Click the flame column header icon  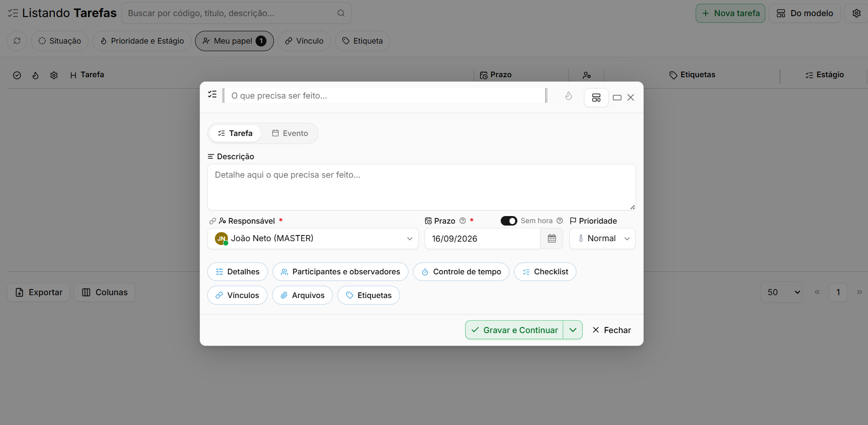35,75
